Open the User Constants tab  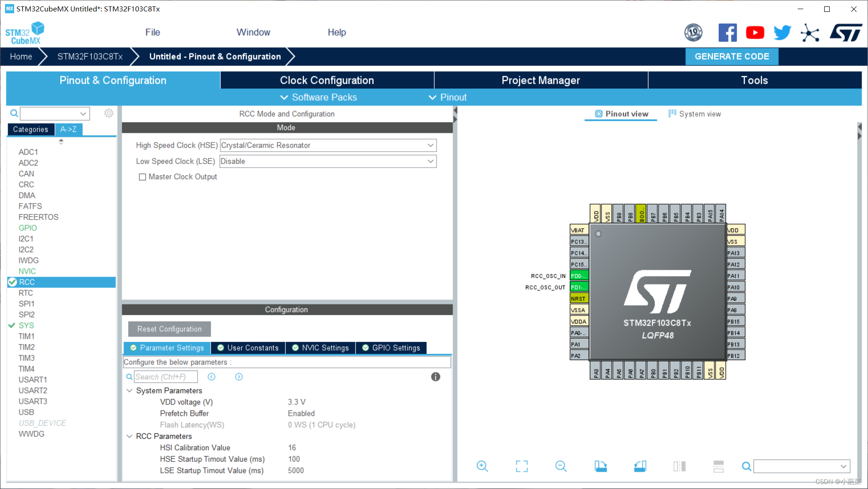coord(248,348)
